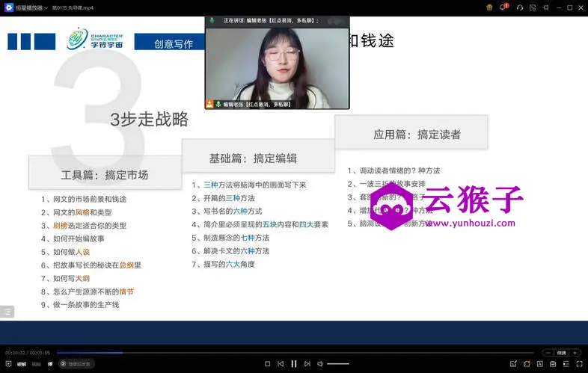The width and height of the screenshot is (588, 373).
Task: Open notifications with red badge
Action: (x=503, y=7)
